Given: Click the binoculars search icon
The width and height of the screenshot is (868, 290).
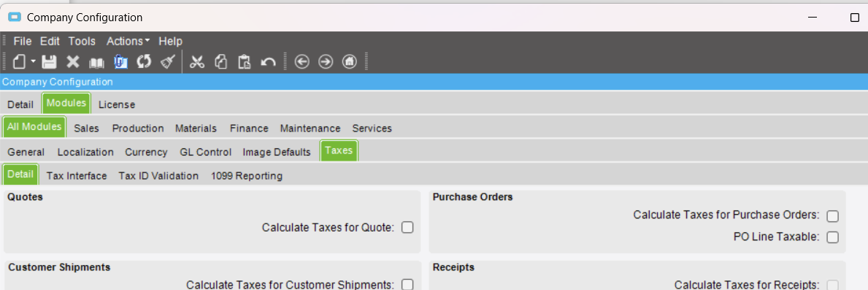Looking at the screenshot, I should pyautogui.click(x=97, y=62).
